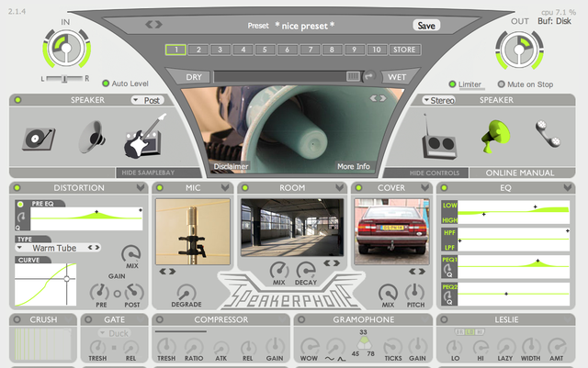The width and height of the screenshot is (588, 368).
Task: Click the ROOM browse arrows
Action: click(332, 263)
